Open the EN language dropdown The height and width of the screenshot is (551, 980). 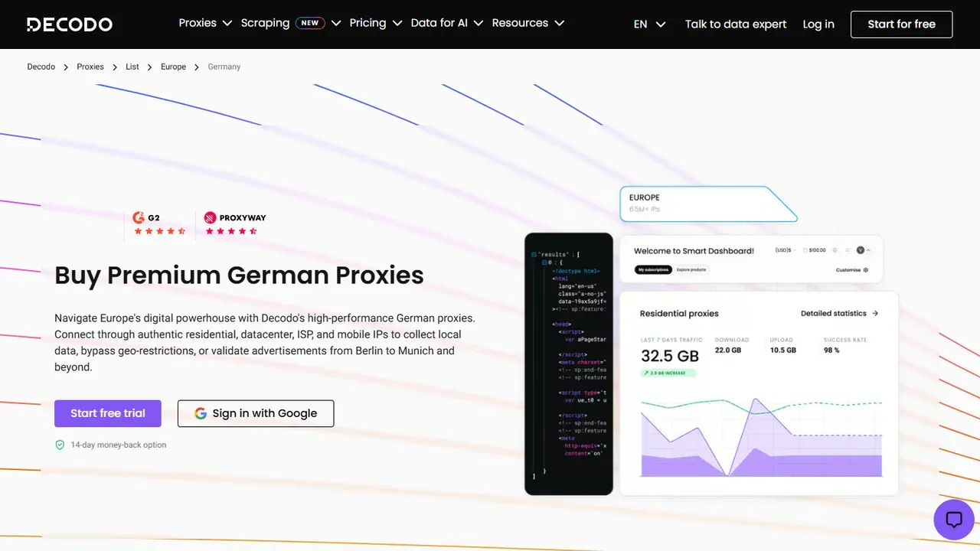pyautogui.click(x=650, y=24)
